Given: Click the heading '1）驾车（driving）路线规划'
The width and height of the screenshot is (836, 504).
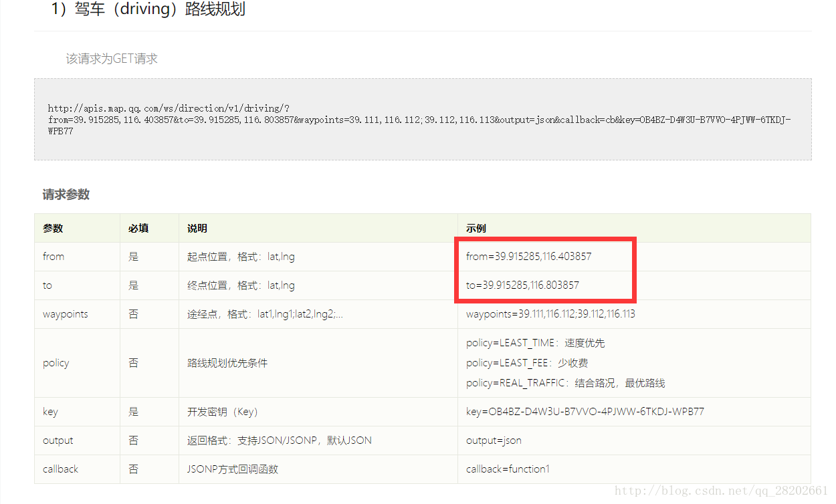Looking at the screenshot, I should [x=148, y=10].
